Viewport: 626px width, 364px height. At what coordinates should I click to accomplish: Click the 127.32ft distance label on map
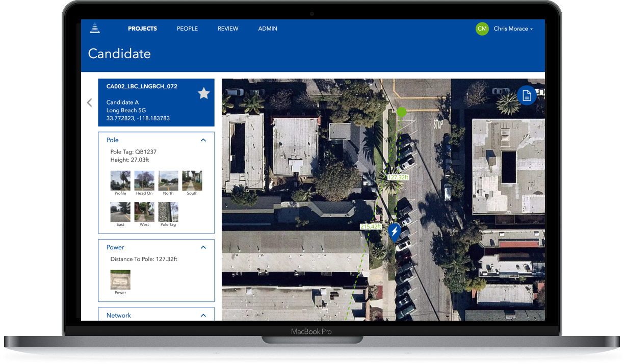point(398,177)
